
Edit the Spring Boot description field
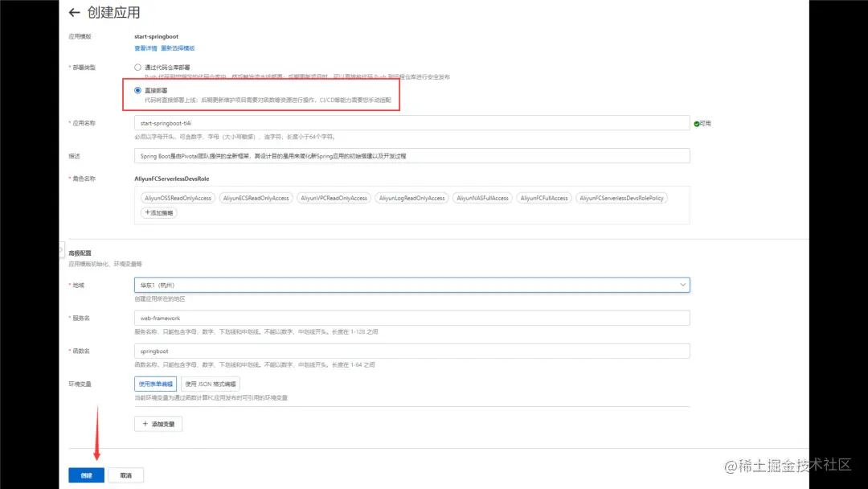pyautogui.click(x=411, y=156)
